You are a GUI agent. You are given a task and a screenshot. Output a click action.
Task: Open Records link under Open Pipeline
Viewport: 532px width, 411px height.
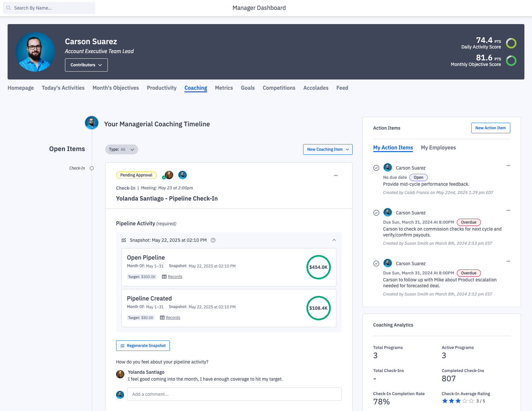point(175,277)
